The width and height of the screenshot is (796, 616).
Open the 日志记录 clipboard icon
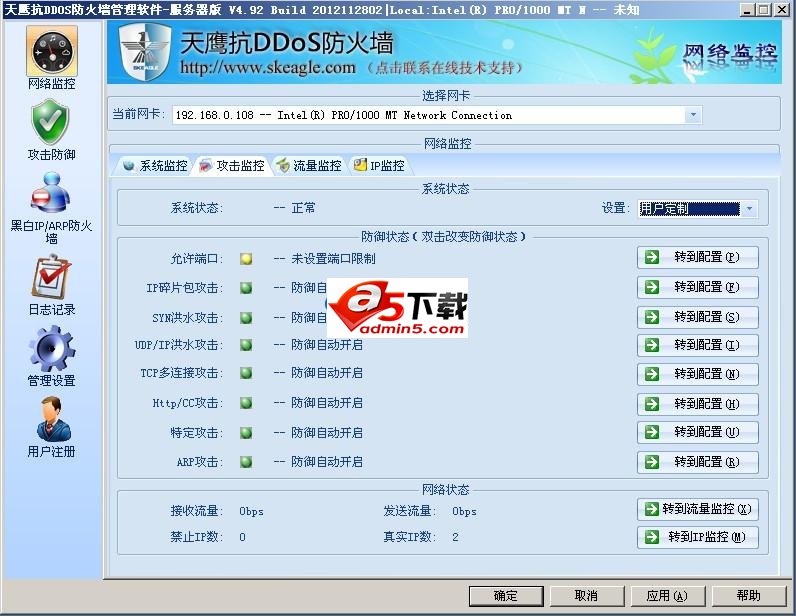click(x=51, y=278)
